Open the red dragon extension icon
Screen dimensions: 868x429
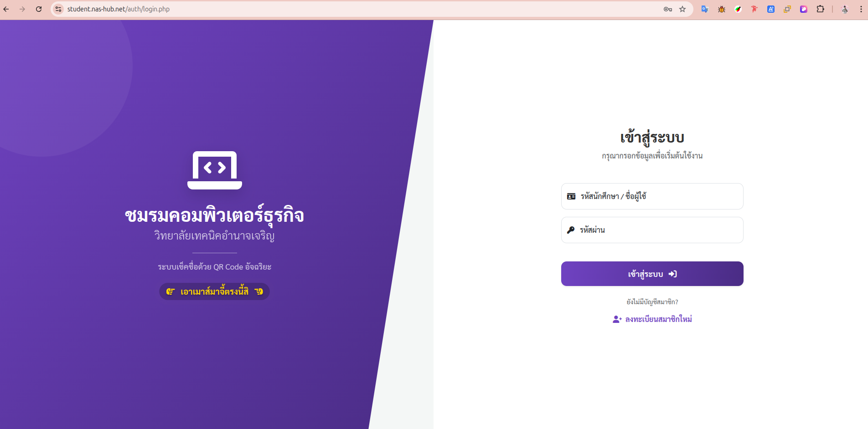[754, 9]
